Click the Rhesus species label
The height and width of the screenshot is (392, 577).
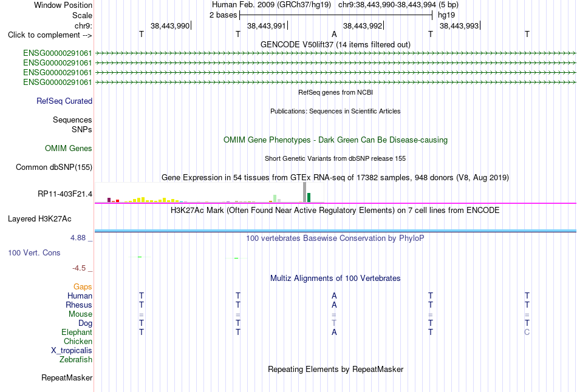(x=79, y=305)
